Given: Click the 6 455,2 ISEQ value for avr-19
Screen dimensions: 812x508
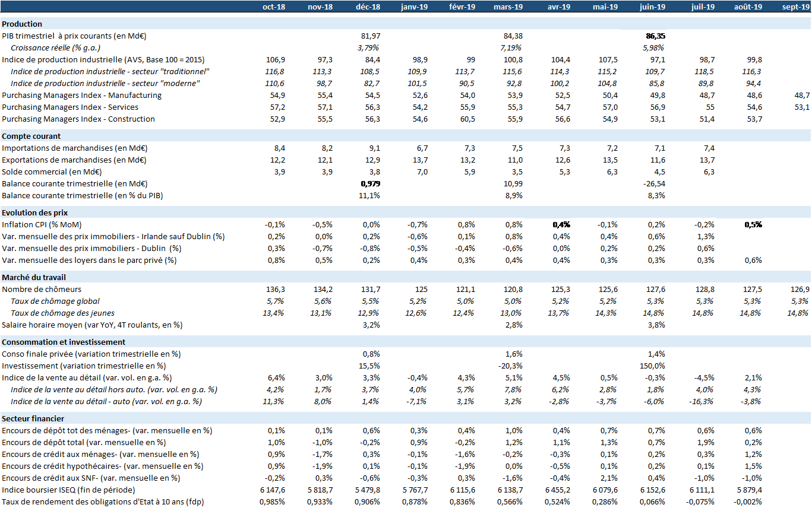Looking at the screenshot, I should 558,490.
